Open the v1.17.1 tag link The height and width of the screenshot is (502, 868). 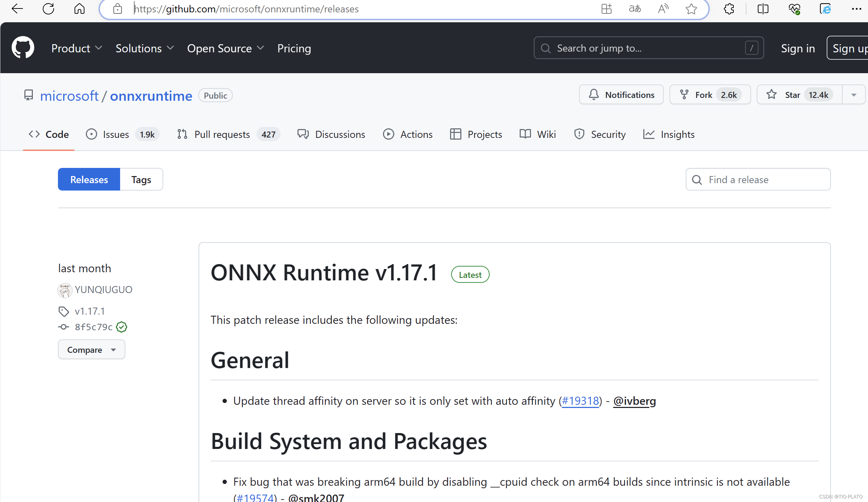90,311
